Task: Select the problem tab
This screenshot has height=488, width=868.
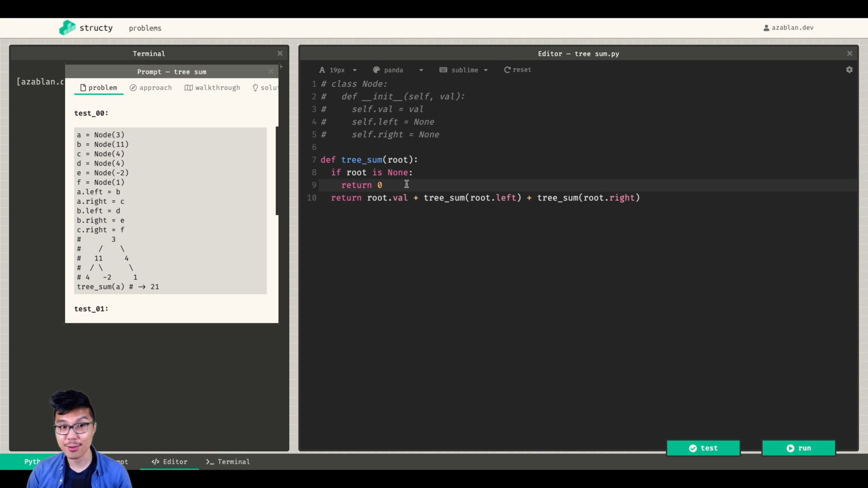Action: tap(99, 88)
